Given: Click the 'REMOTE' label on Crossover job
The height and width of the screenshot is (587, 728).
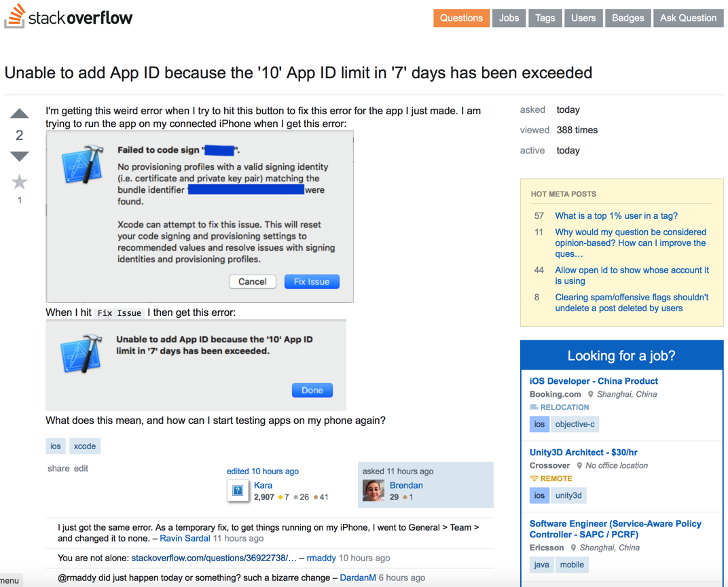Looking at the screenshot, I should click(x=551, y=478).
